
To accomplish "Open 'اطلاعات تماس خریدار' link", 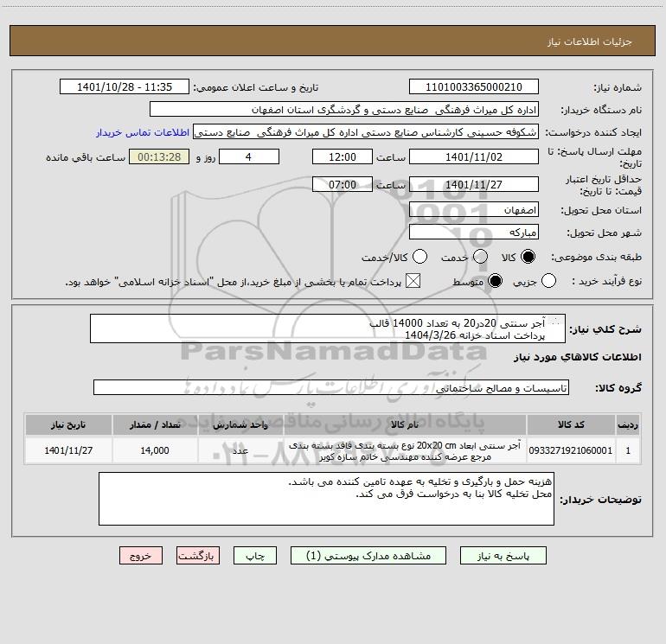I will pyautogui.click(x=143, y=132).
